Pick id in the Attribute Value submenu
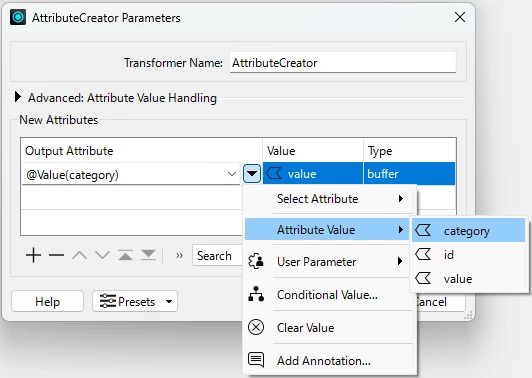Viewport: 532px width, 378px height. (x=469, y=254)
